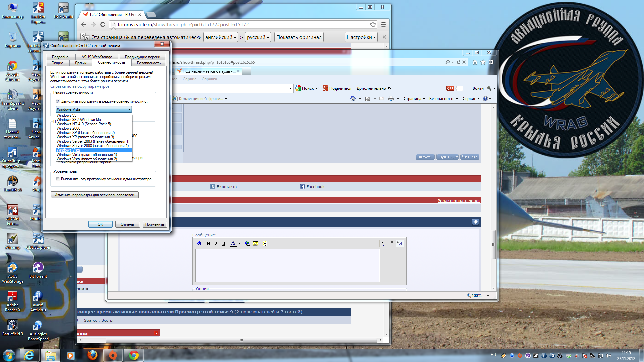Switch to the 'Предыдущие версии' tab
This screenshot has height=362, width=644.
pos(143,57)
